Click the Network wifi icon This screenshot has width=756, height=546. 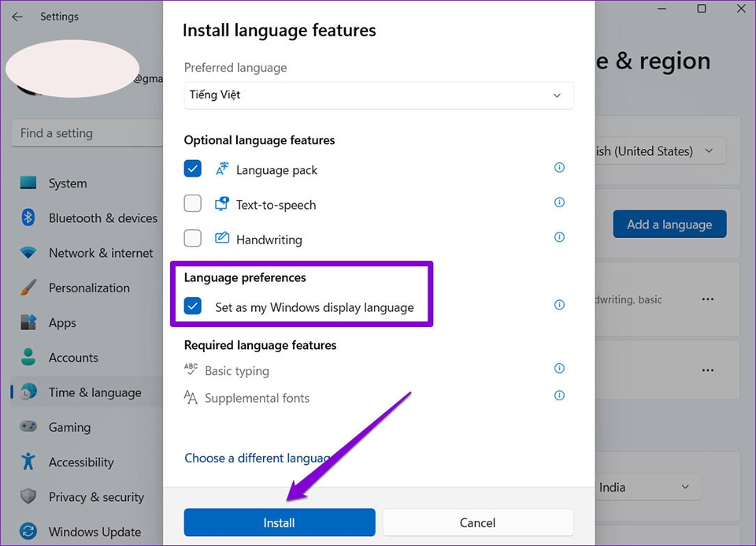click(x=28, y=252)
